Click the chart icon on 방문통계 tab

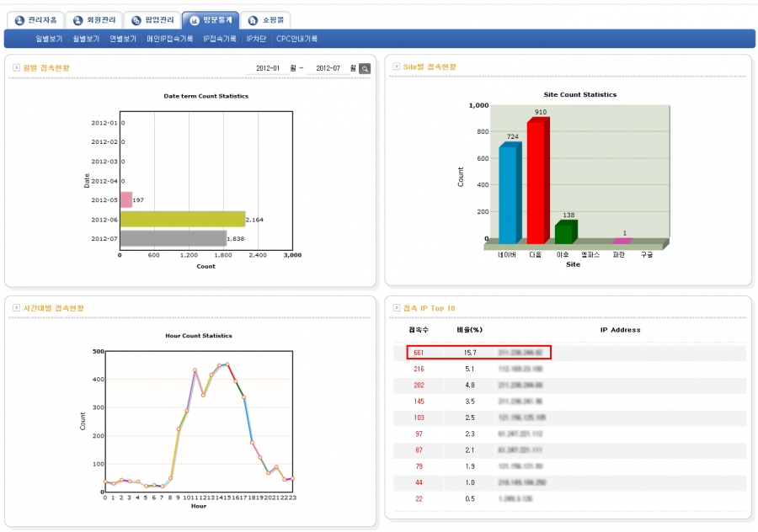pos(195,20)
